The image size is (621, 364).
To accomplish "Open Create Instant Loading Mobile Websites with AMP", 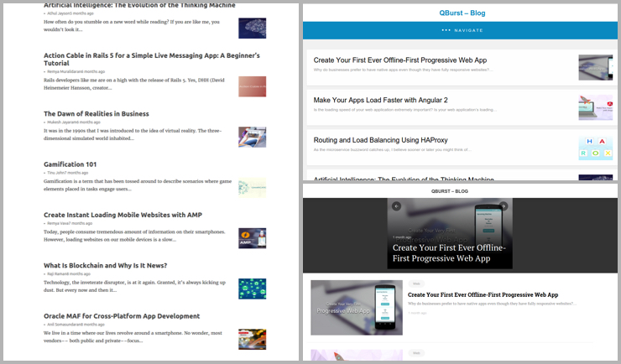I will (123, 215).
